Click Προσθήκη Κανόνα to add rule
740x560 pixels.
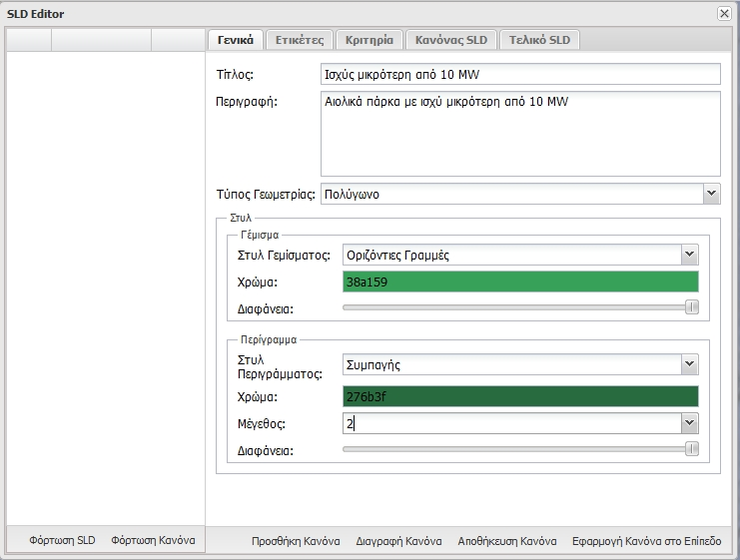(x=297, y=541)
